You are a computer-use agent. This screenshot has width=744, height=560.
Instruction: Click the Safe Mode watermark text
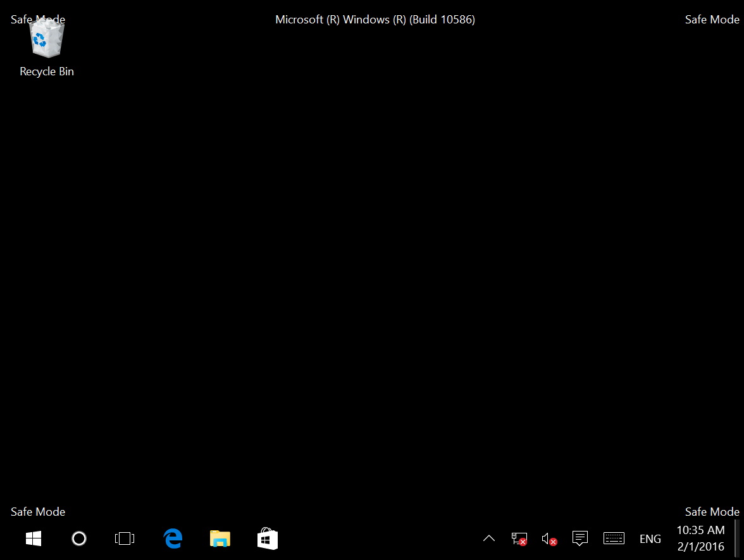point(37,511)
